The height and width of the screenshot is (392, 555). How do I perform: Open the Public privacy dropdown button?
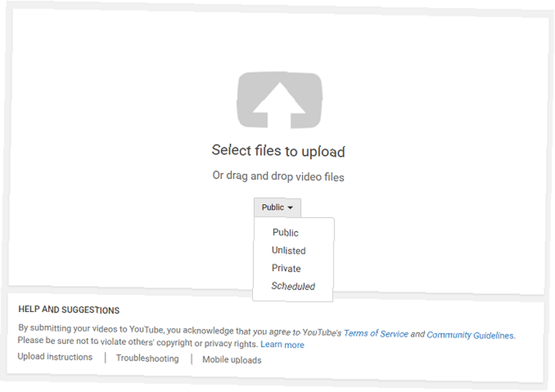277,207
